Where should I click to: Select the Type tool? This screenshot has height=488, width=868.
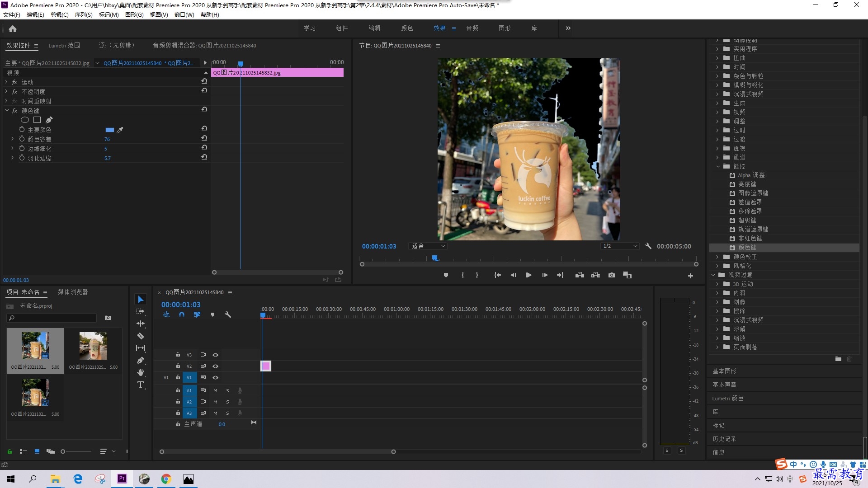coord(141,385)
